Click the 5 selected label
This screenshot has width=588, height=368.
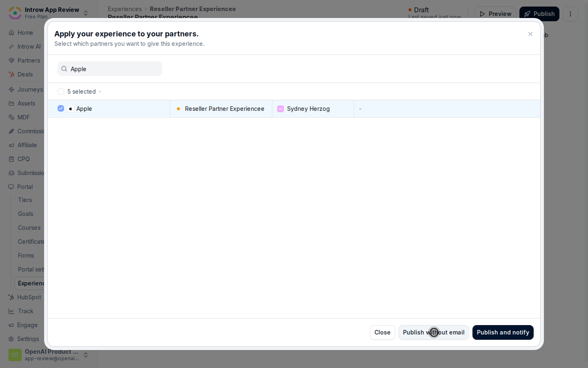click(82, 92)
